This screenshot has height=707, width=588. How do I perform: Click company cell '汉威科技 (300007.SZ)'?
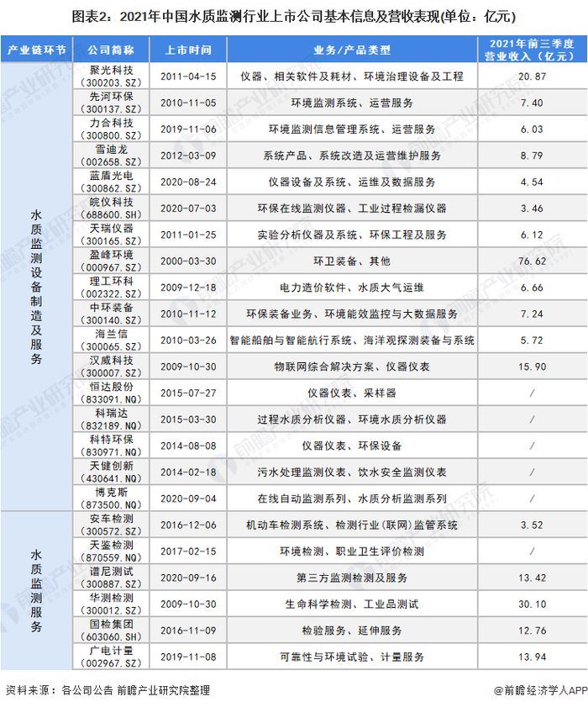[x=111, y=367]
